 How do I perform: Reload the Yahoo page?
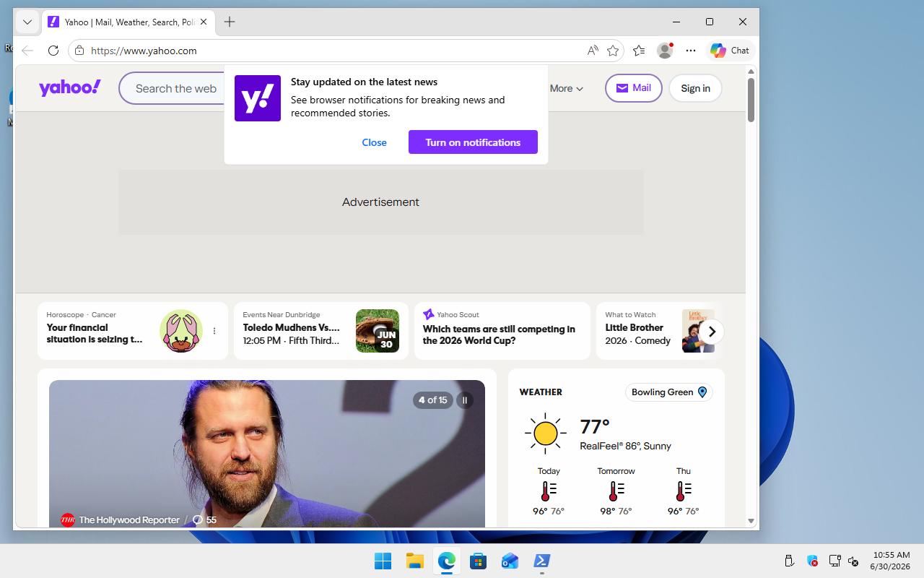[53, 51]
